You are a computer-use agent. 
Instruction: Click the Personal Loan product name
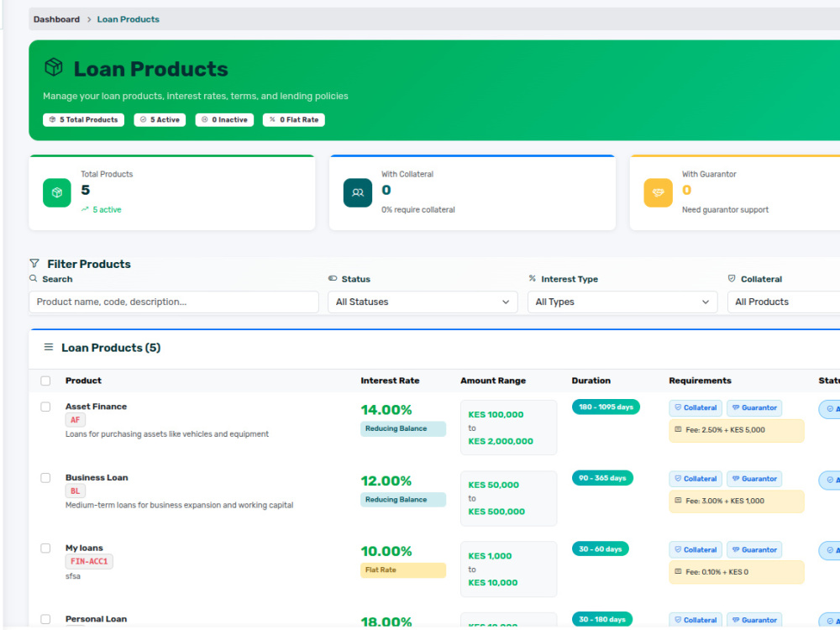(96, 619)
